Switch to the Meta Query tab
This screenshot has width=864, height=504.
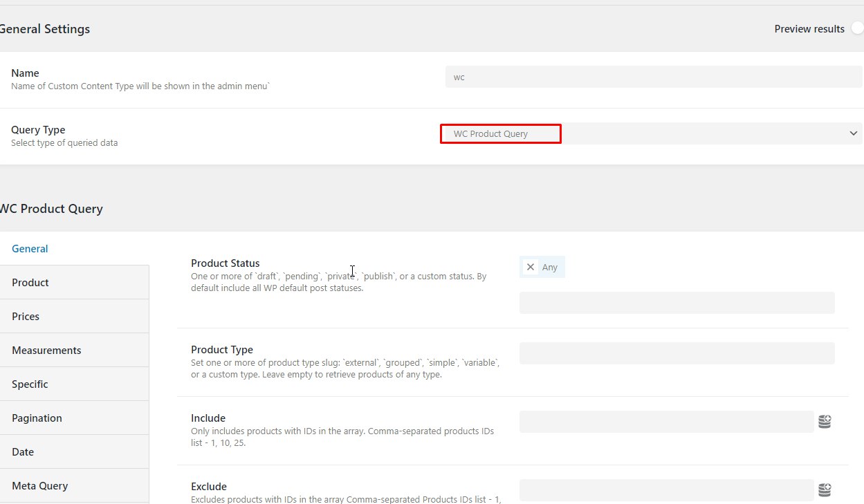click(75, 486)
